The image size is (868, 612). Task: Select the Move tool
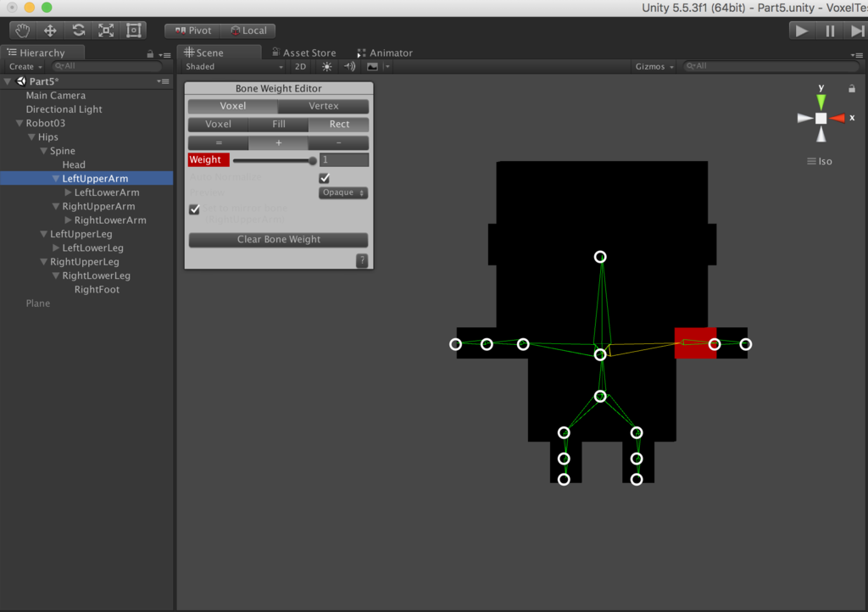(x=50, y=31)
